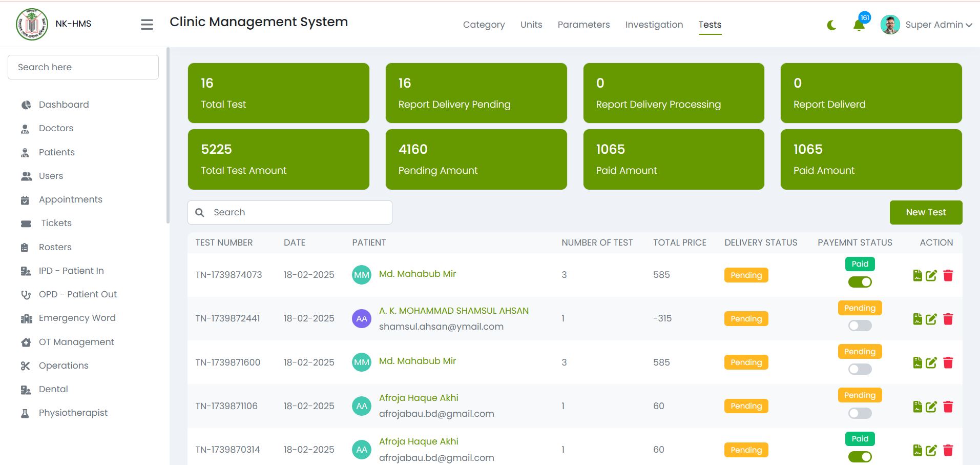
Task: Click the Pending Amount card
Action: pyautogui.click(x=476, y=159)
